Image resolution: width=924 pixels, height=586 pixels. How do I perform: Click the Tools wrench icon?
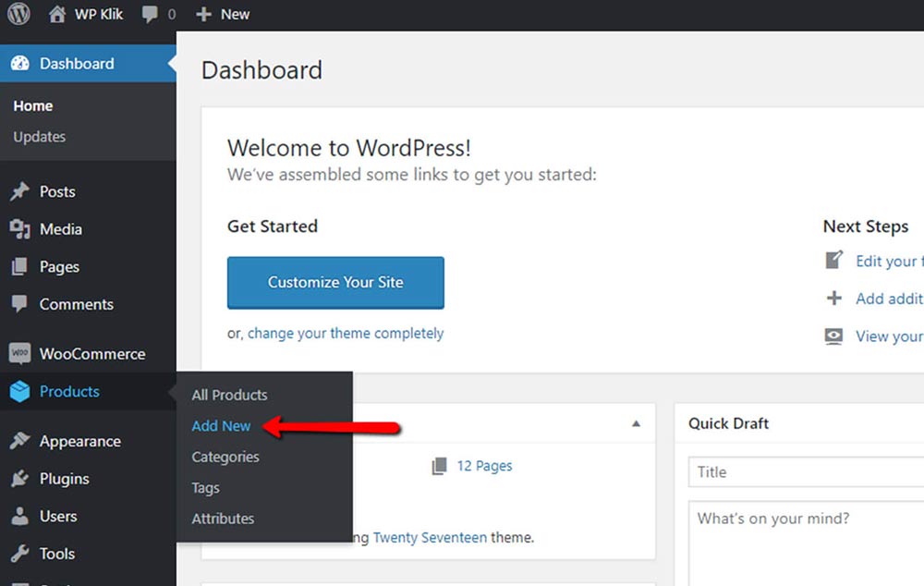[19, 554]
